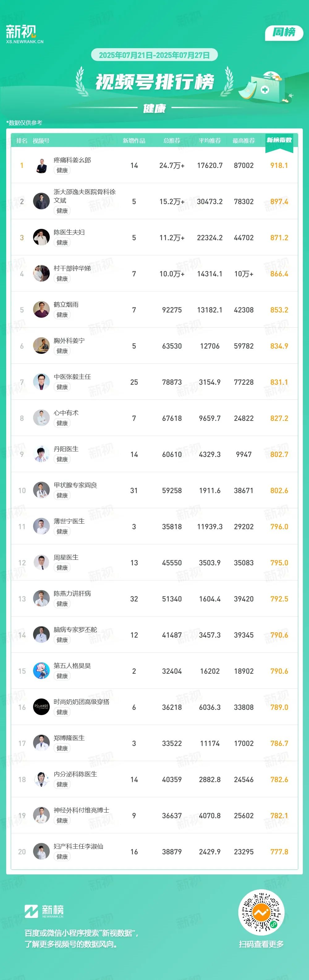The image size is (309, 980).
Task: Open 疼痛科姜幺郎 avatar thumbnail
Action: click(41, 165)
